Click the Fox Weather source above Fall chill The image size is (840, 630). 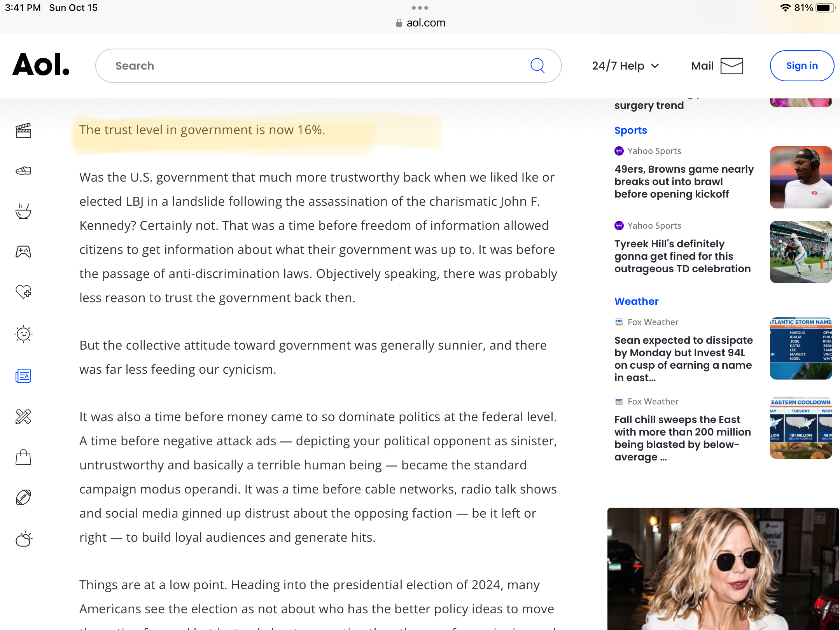pyautogui.click(x=653, y=401)
